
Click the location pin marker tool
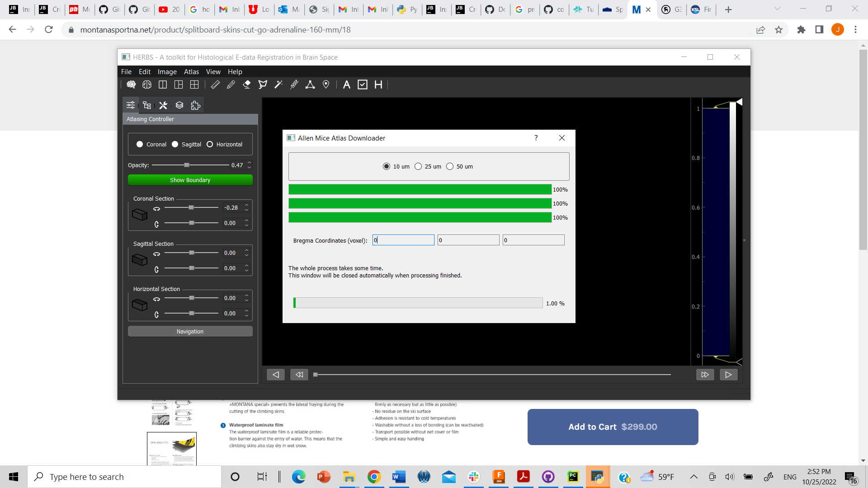(326, 84)
